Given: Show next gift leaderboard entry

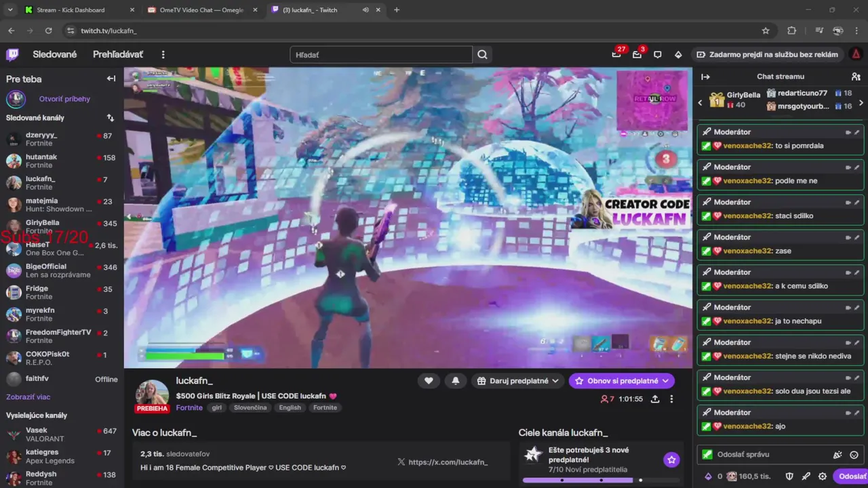Looking at the screenshot, I should [x=861, y=103].
